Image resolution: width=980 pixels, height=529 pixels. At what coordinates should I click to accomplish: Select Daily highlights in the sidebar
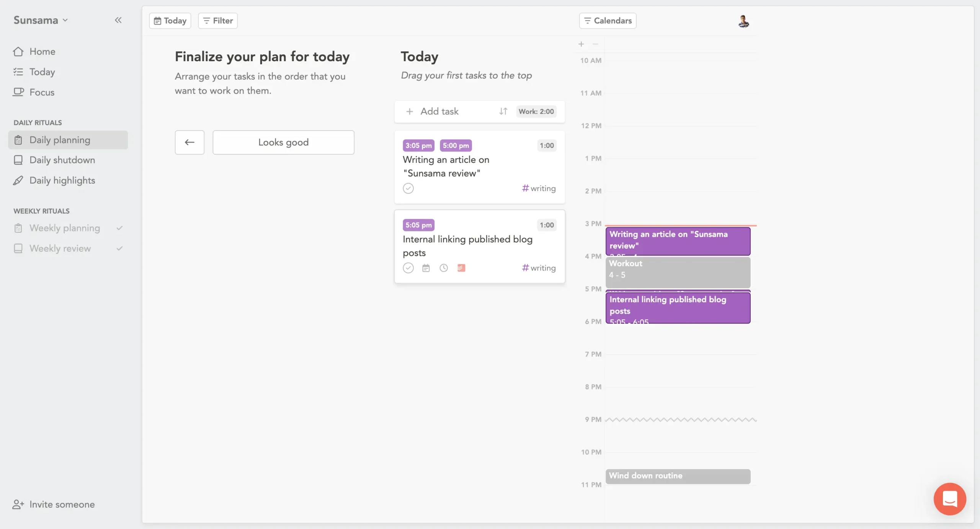point(62,180)
